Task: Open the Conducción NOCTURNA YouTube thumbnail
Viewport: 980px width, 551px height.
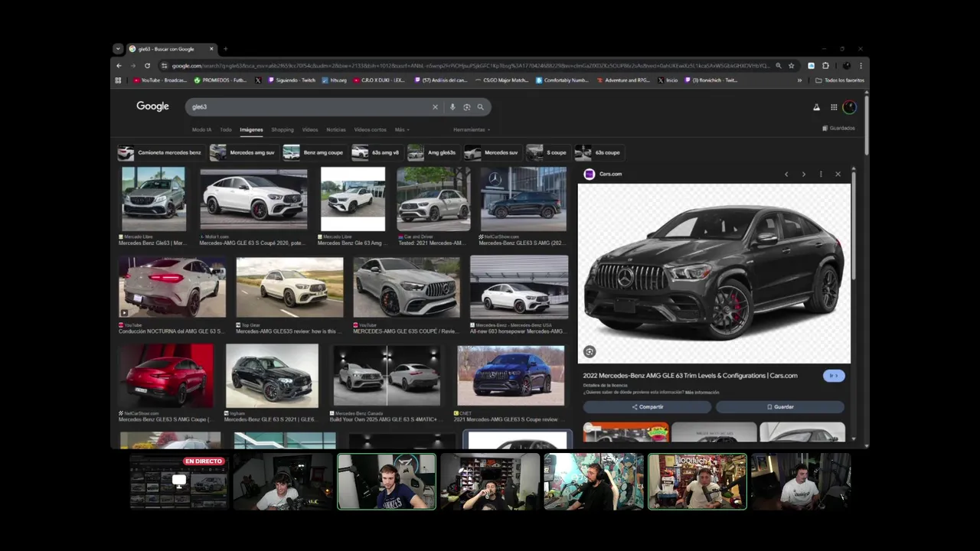Action: [x=172, y=287]
